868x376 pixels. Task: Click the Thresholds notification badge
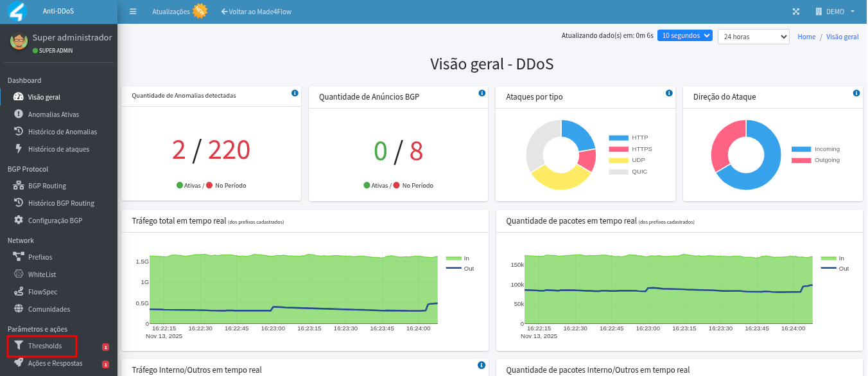coord(106,347)
